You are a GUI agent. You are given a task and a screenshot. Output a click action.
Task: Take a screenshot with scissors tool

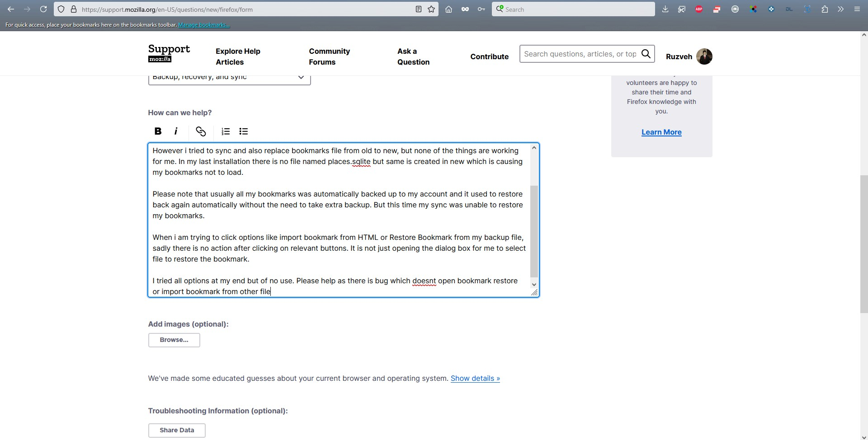point(682,9)
